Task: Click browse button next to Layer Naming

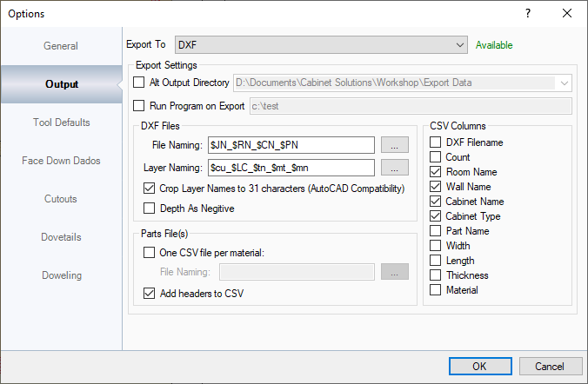Action: coord(395,167)
